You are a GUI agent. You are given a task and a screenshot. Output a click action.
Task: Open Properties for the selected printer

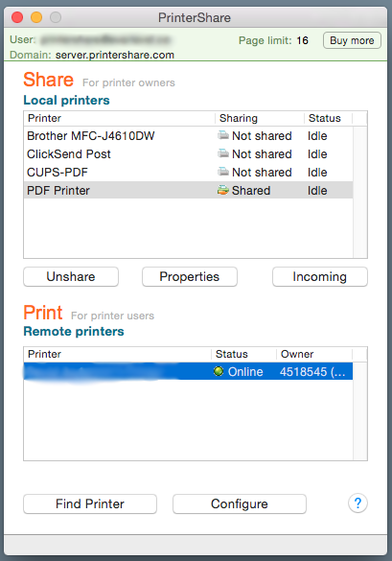click(190, 276)
